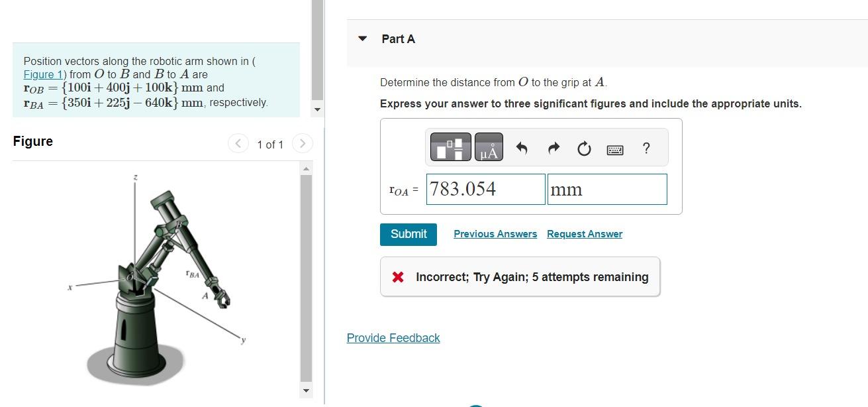Viewport: 868px width, 407px height.
Task: Reset the answer entry
Action: [583, 148]
